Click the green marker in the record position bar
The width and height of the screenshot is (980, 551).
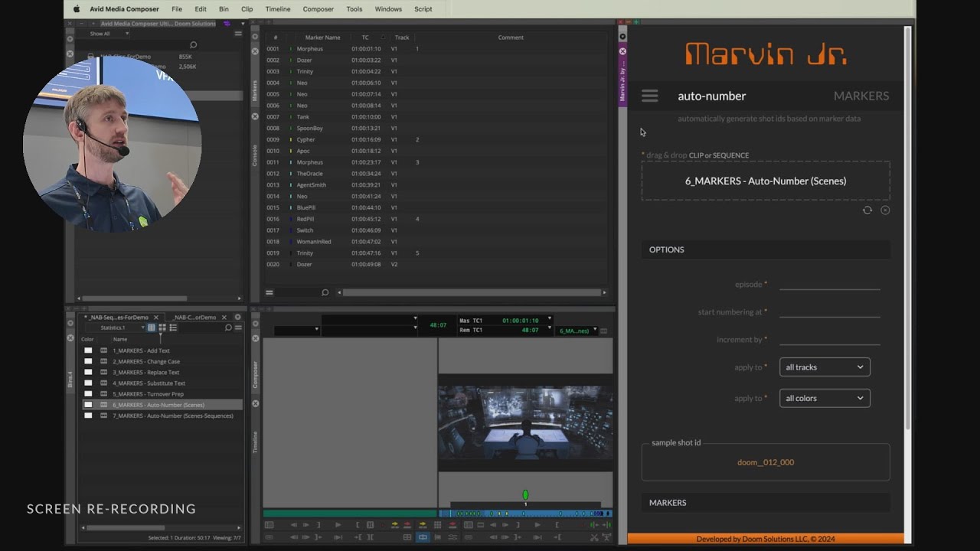pos(525,495)
